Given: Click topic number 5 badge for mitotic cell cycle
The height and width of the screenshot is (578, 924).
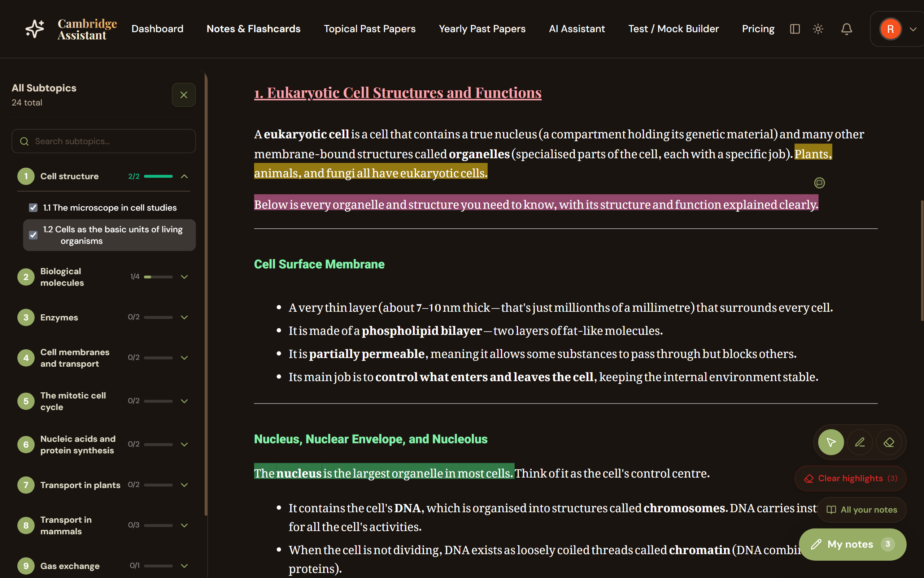Looking at the screenshot, I should click(26, 401).
